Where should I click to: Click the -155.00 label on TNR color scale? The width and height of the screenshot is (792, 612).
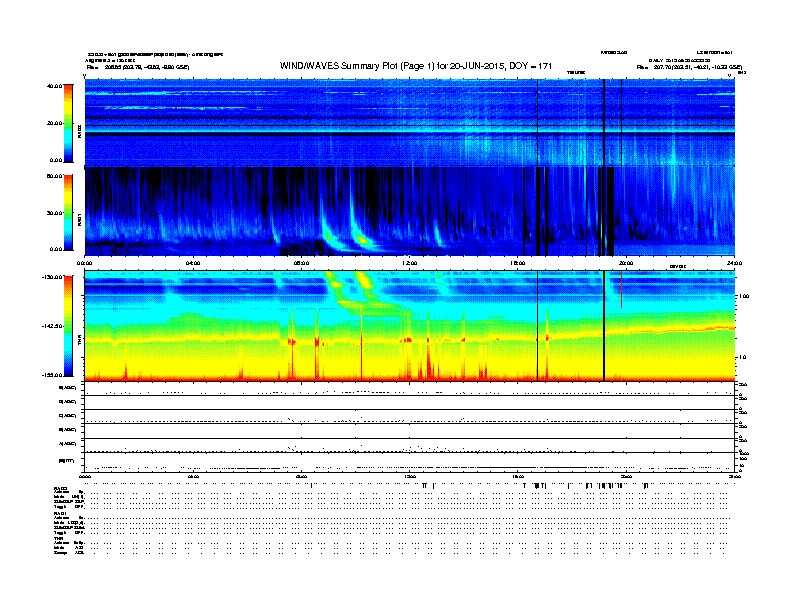[x=53, y=375]
